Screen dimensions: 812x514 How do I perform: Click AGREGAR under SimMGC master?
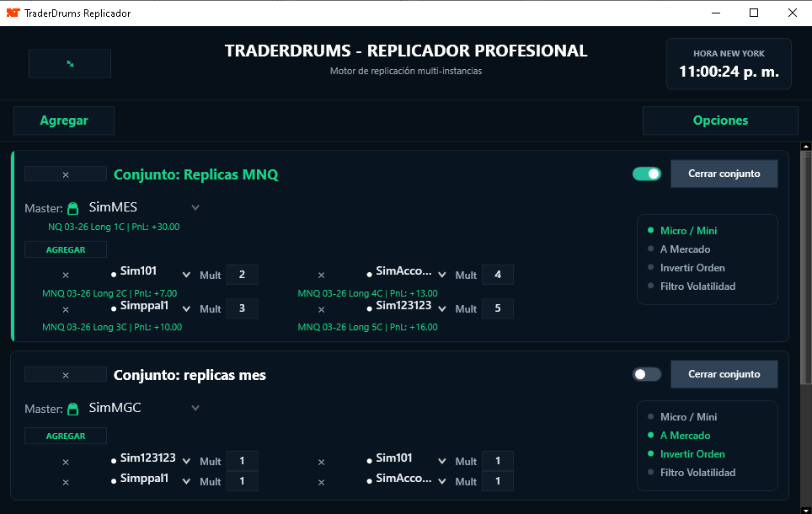coord(66,436)
